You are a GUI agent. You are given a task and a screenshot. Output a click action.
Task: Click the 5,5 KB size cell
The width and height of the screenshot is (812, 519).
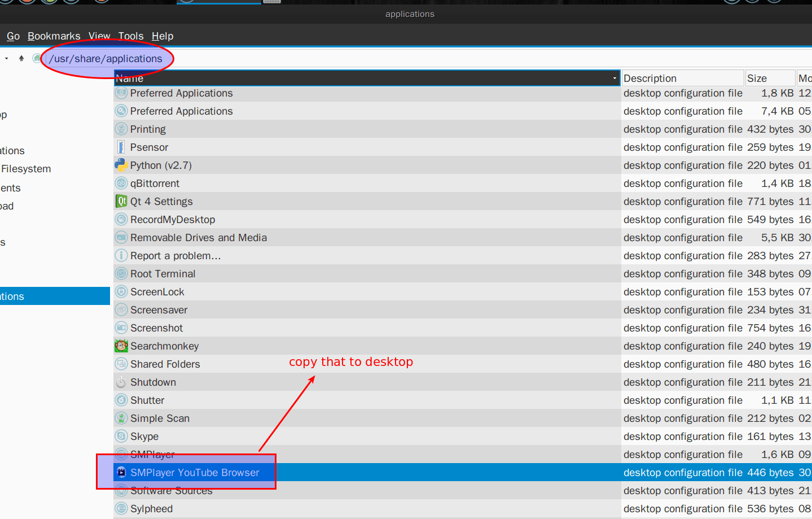(777, 238)
